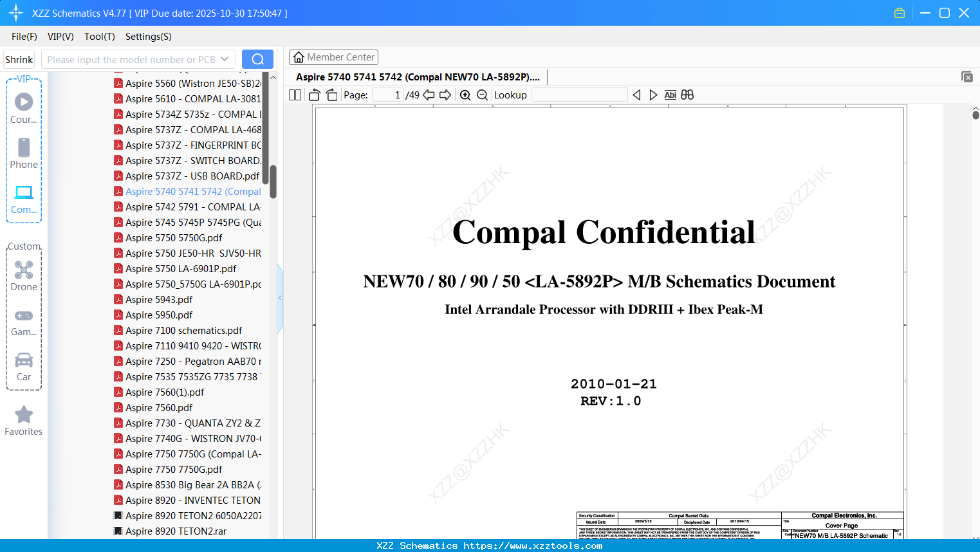This screenshot has height=552, width=980.
Task: Open Aspire 7100 schematics.pdf
Action: point(178,330)
